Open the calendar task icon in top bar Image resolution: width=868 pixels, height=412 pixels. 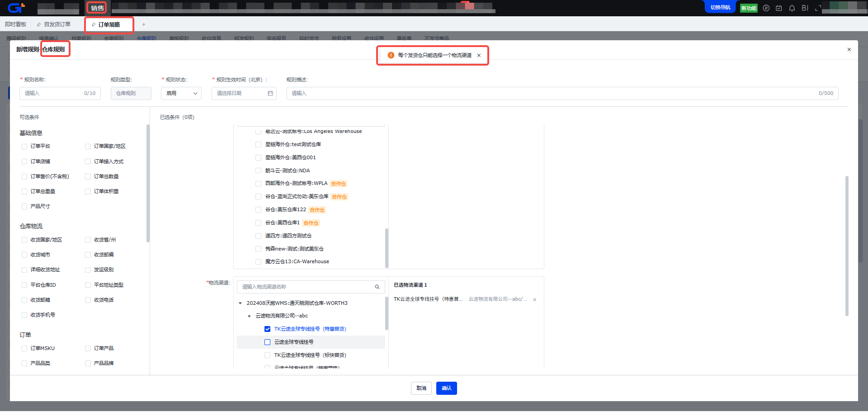pyautogui.click(x=778, y=8)
